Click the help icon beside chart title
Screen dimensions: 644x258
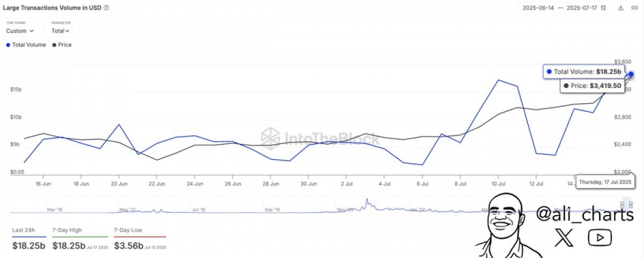click(x=107, y=7)
